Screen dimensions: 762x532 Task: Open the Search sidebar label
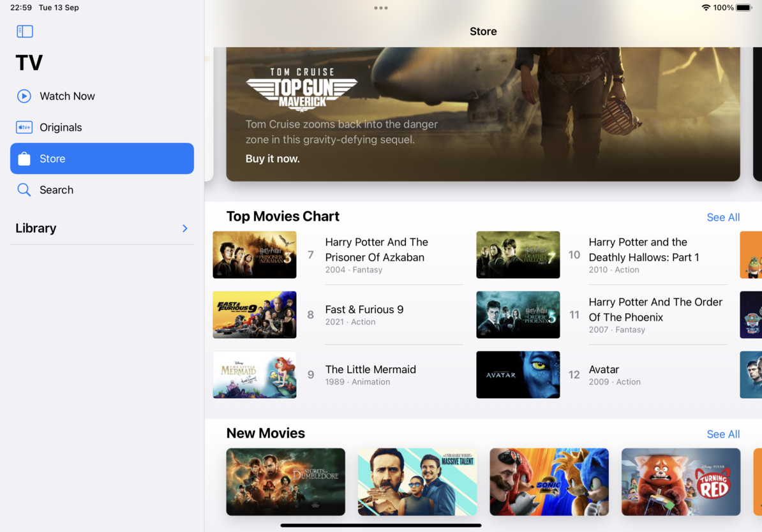click(56, 190)
